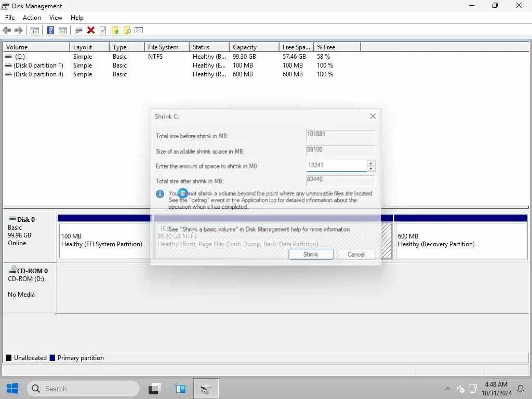
Task: Click the blue taskbar app icon beside Task View
Action: click(x=180, y=389)
